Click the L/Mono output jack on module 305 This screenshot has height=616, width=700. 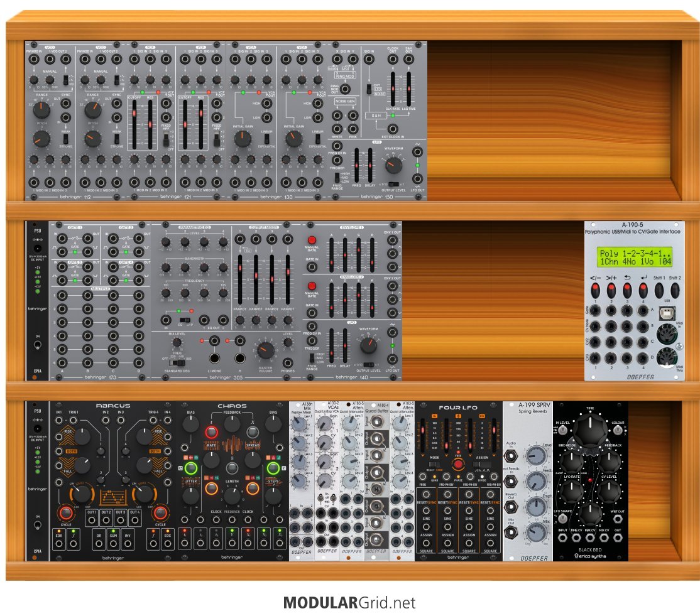point(214,358)
